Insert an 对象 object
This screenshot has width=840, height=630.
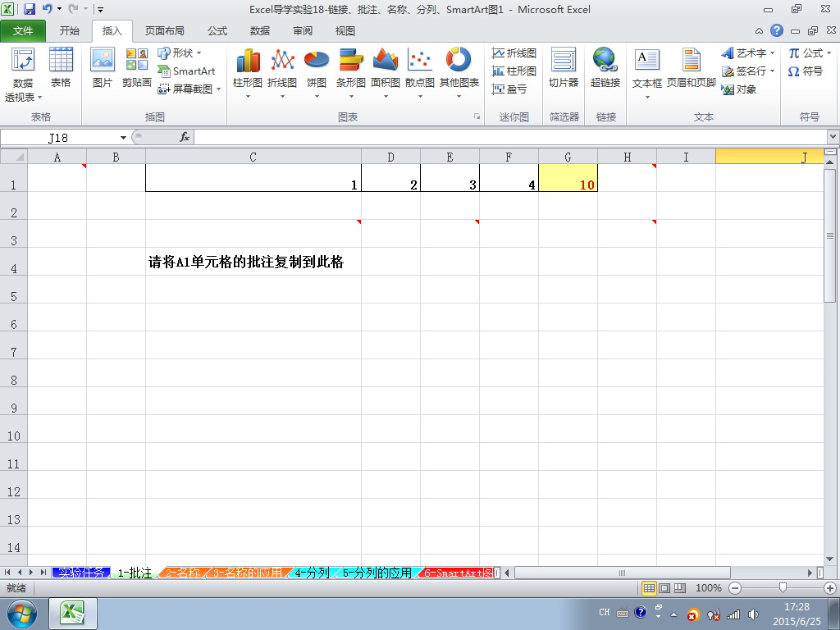coord(739,89)
